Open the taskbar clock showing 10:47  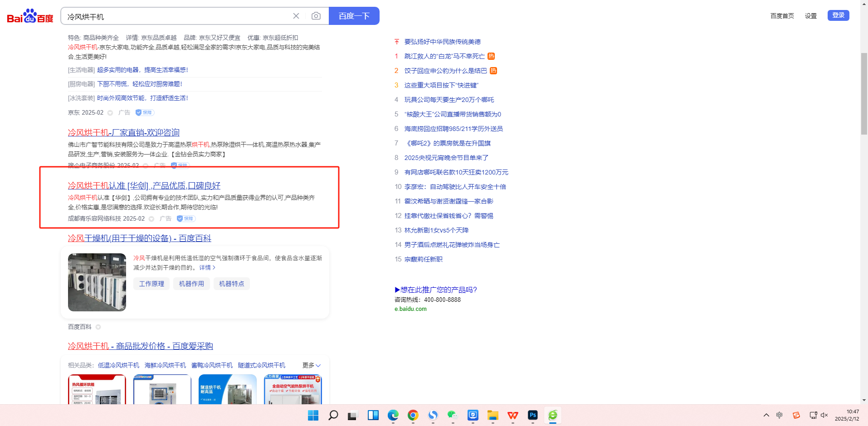click(x=847, y=415)
